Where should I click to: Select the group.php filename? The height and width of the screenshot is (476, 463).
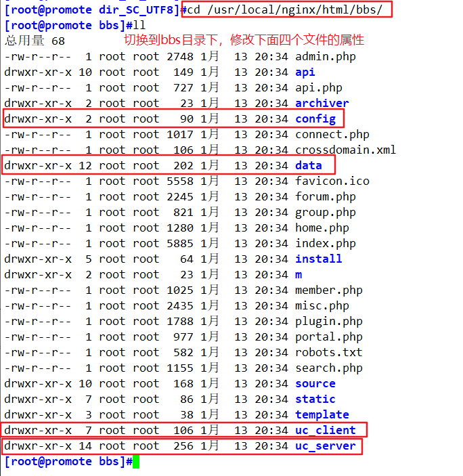pos(326,213)
